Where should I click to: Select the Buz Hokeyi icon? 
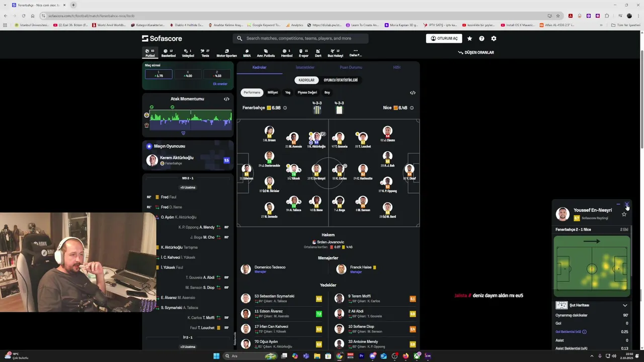click(335, 53)
